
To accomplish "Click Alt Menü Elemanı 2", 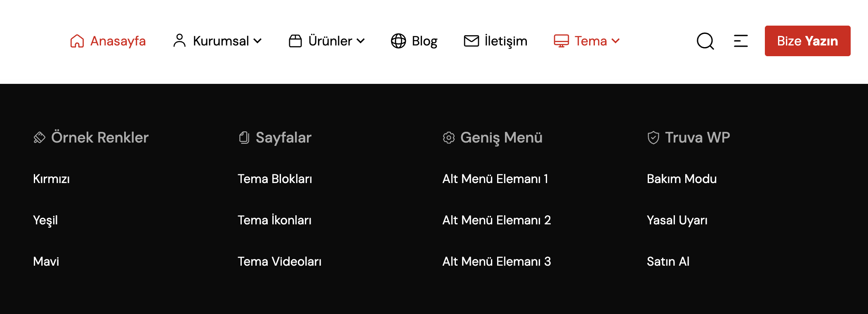I will point(497,220).
